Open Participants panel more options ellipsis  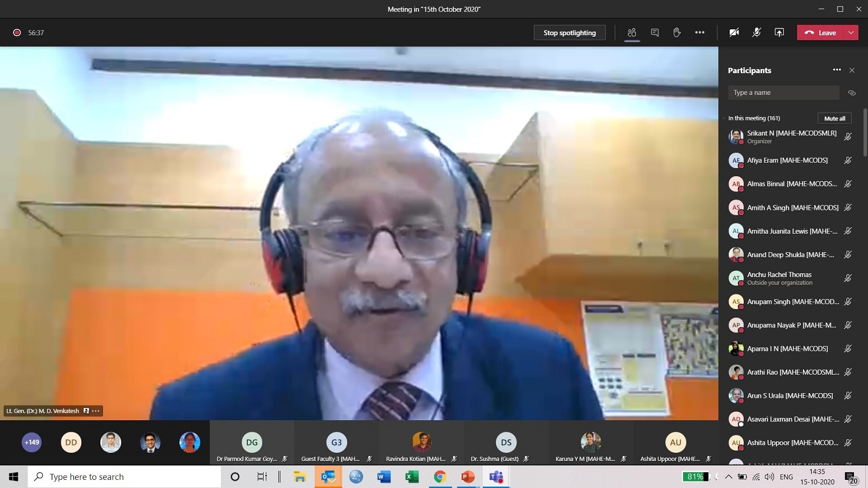click(x=837, y=70)
